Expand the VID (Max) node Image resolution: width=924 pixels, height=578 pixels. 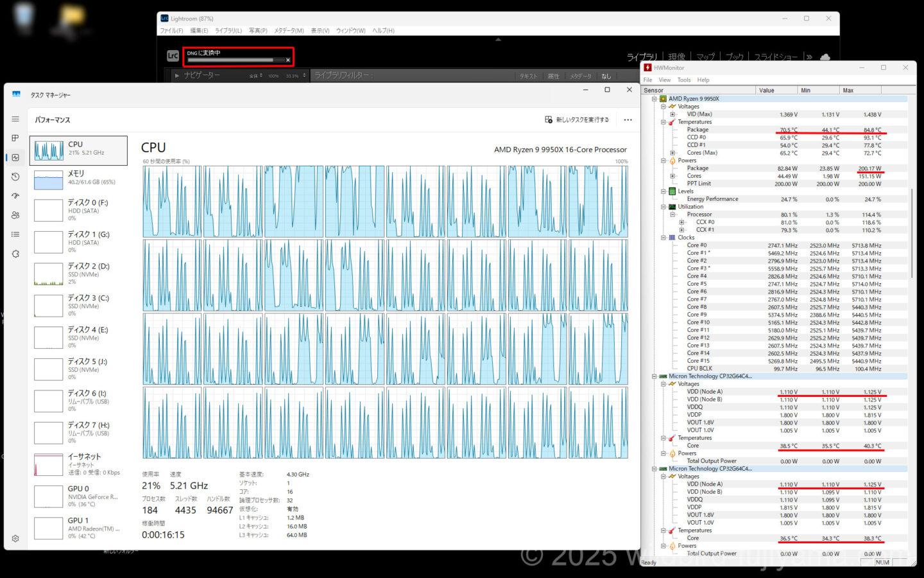(x=672, y=114)
